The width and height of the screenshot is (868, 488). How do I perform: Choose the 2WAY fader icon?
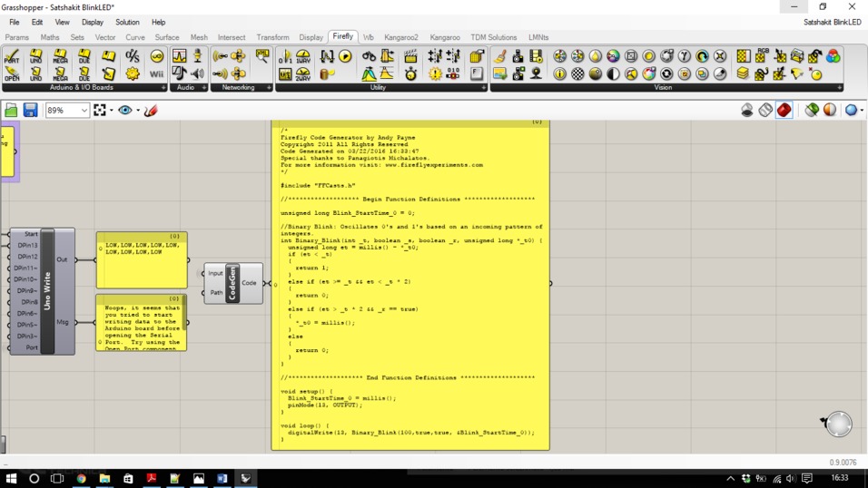[303, 73]
